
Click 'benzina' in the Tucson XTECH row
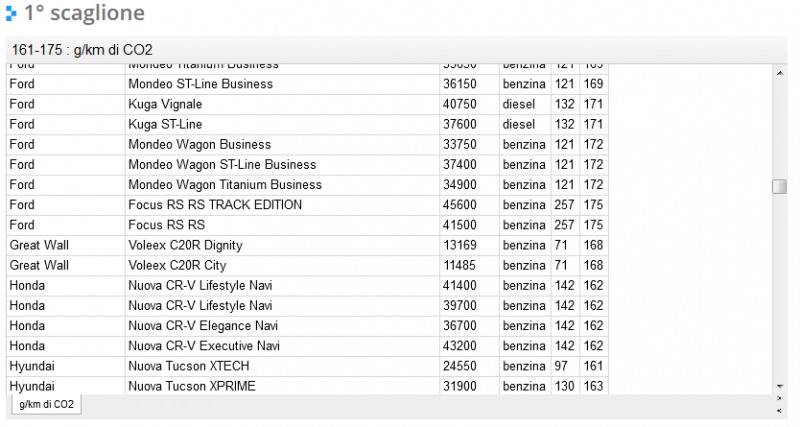pyautogui.click(x=526, y=366)
